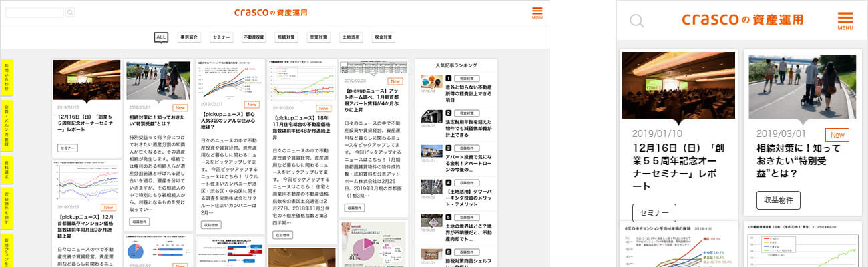Open the hamburger MENU icon in desktop view
This screenshot has width=868, height=267.
(537, 13)
